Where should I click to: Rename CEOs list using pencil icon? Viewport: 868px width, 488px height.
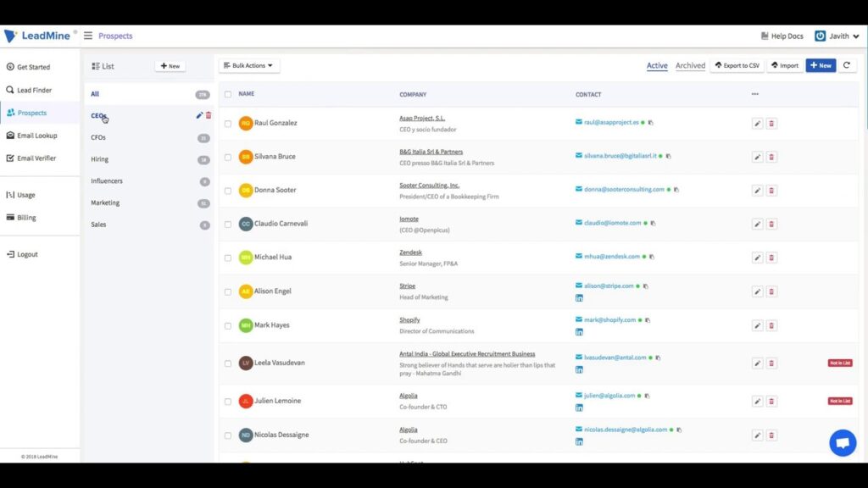(199, 115)
